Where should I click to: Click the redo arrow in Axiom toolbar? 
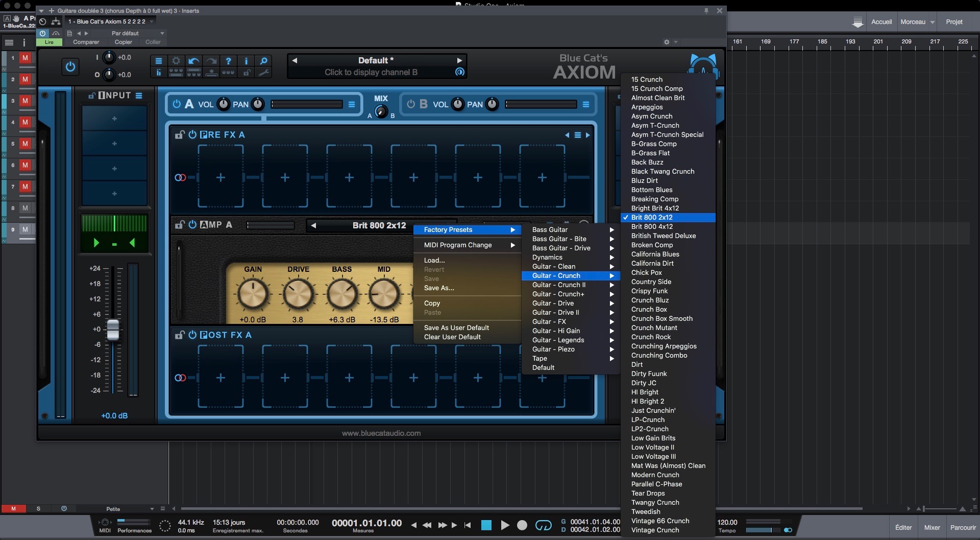[x=211, y=61]
